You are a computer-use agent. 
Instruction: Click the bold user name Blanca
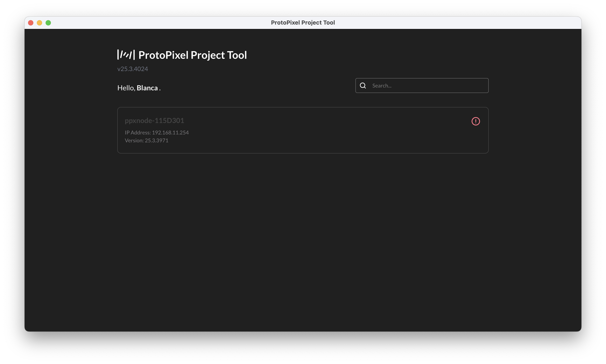[x=147, y=87]
